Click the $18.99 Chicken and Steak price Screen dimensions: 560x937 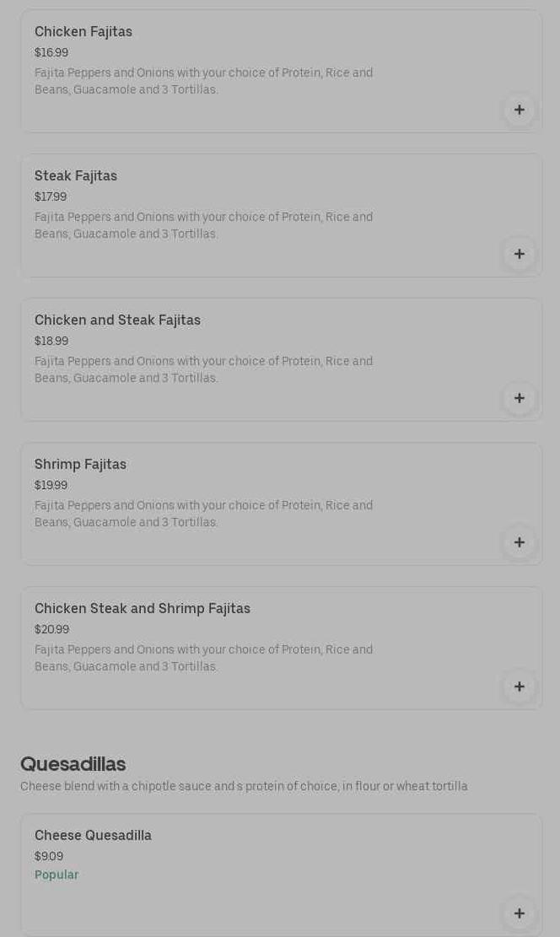tap(51, 342)
